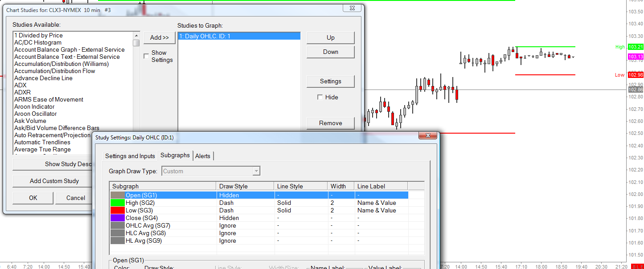The height and width of the screenshot is (269, 644).
Task: Confirm with OK button
Action: pyautogui.click(x=33, y=198)
